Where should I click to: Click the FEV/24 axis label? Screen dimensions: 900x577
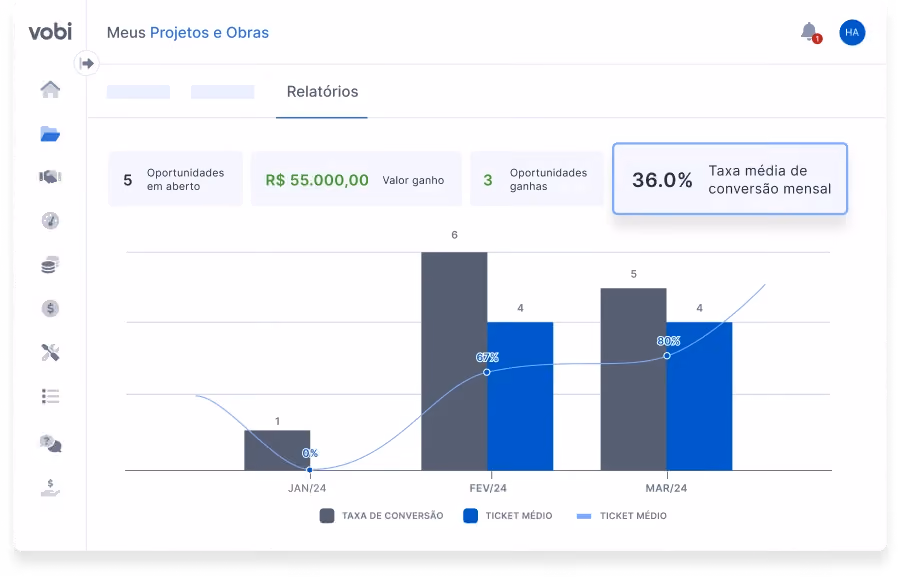[488, 488]
